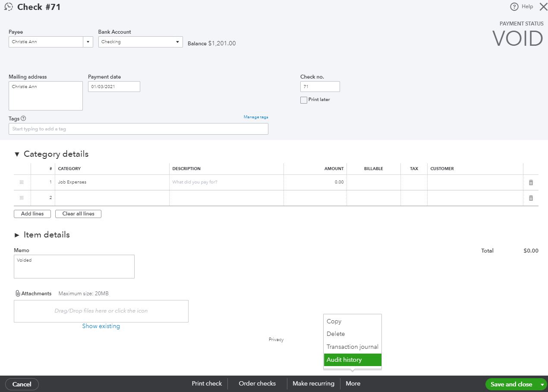
Task: Click the Add lines button
Action: pyautogui.click(x=32, y=214)
